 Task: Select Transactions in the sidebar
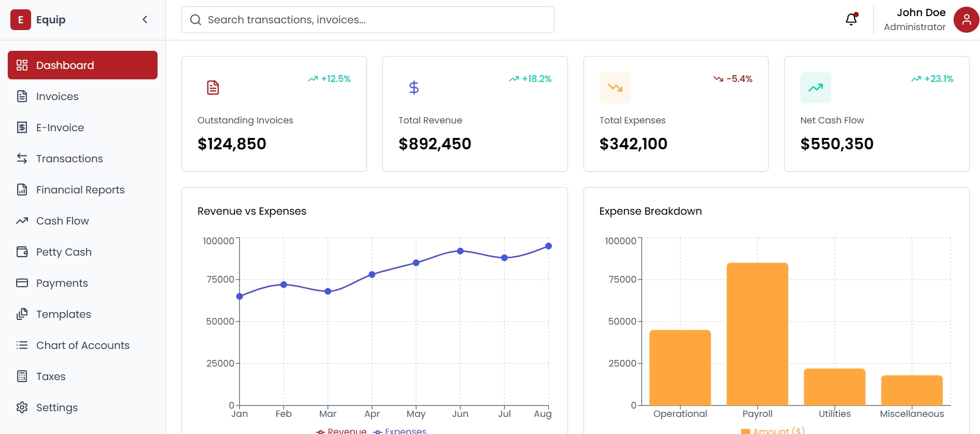tap(69, 159)
